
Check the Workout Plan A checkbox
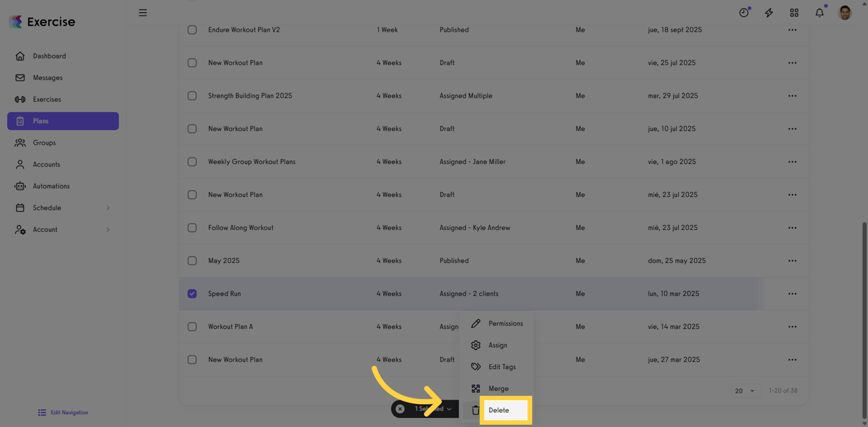click(x=192, y=327)
